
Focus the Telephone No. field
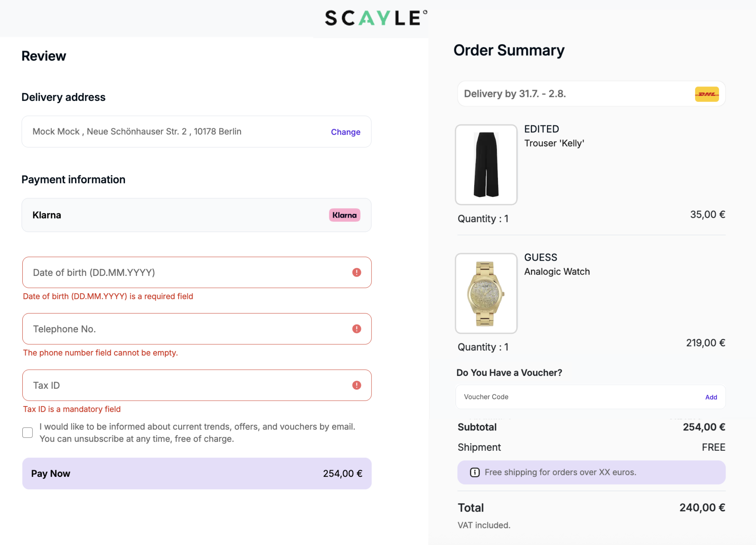click(x=183, y=329)
